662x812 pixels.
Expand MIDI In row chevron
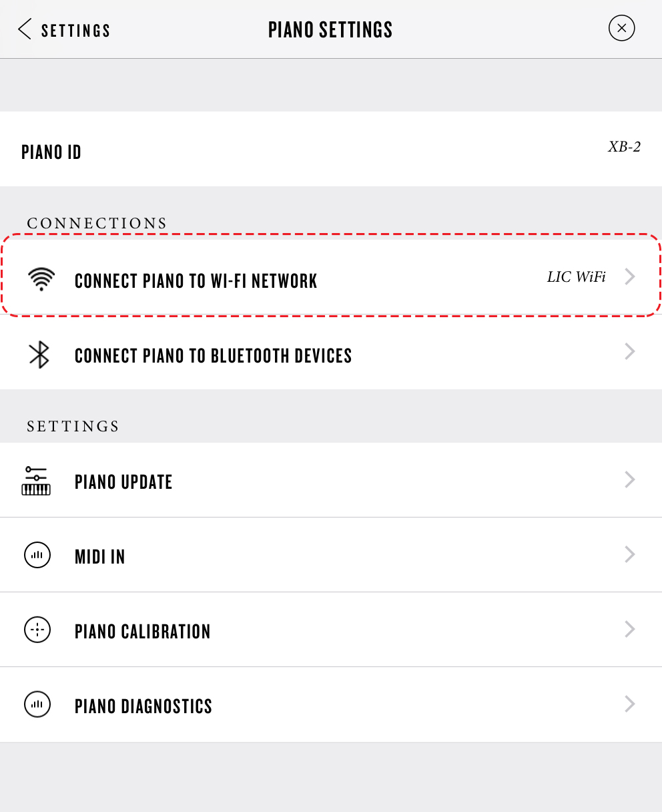629,554
